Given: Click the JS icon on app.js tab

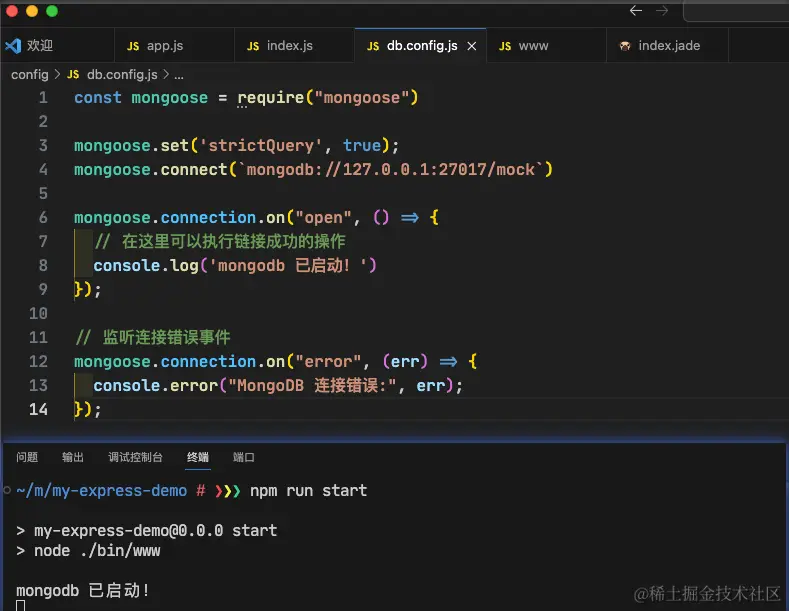Looking at the screenshot, I should click(x=133, y=46).
